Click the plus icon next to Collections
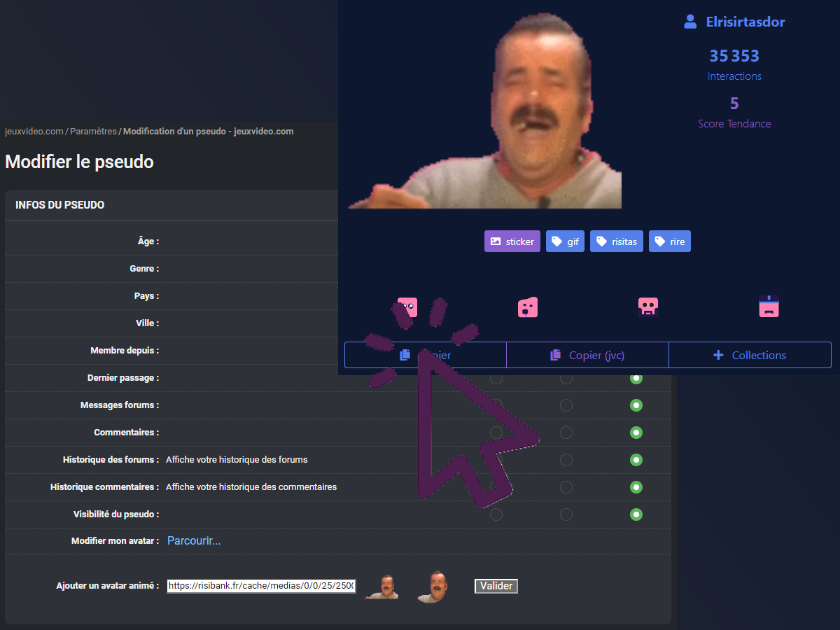840x630 pixels. click(x=717, y=356)
